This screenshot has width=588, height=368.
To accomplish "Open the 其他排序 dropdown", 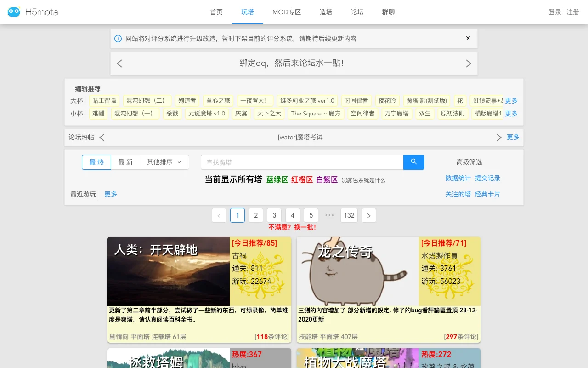I will coord(164,162).
